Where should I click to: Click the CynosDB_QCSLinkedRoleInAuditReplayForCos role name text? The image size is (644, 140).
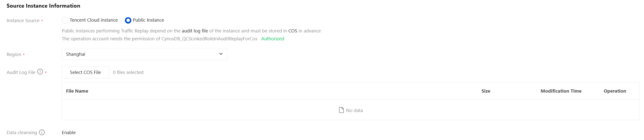point(209,39)
